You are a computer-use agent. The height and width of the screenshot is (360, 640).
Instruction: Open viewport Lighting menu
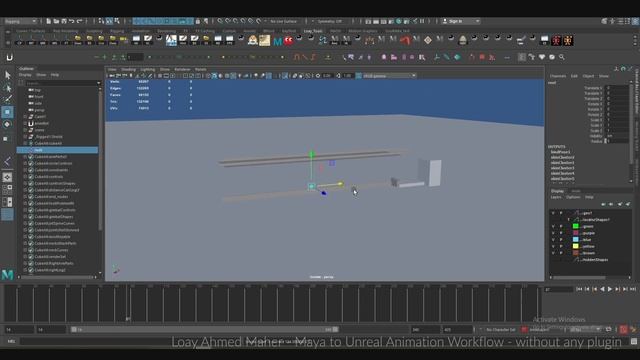147,69
